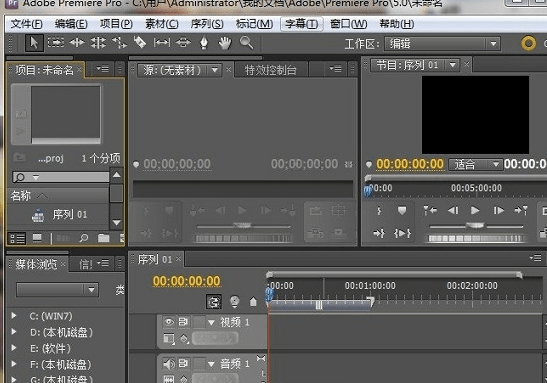Select the Slip tool
This screenshot has height=383, width=547.
click(x=162, y=43)
